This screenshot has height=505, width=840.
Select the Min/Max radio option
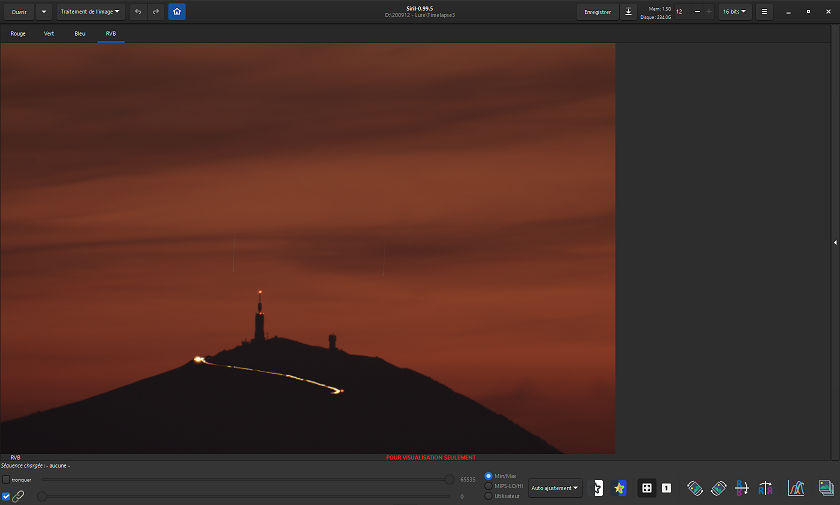[x=488, y=476]
